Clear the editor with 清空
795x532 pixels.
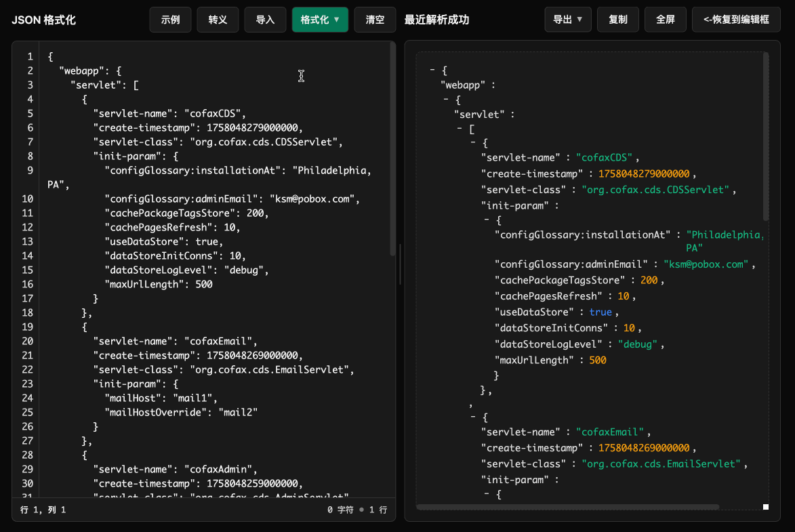[x=375, y=20]
